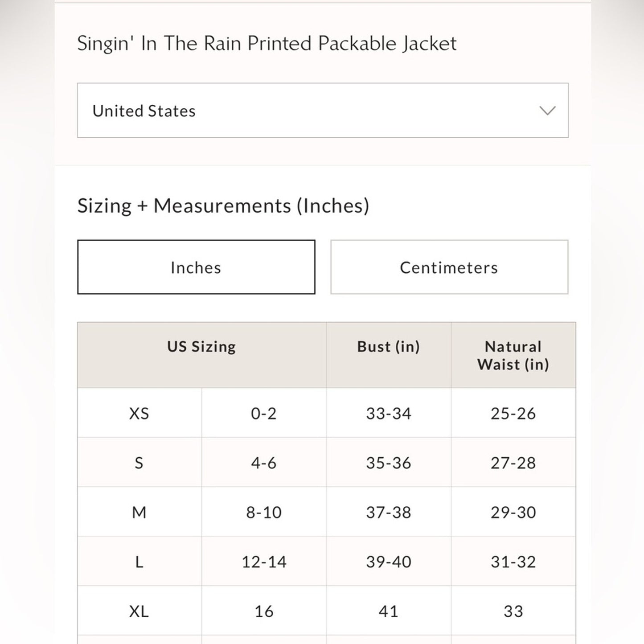Screen dimensions: 644x644
Task: Click the Natural Waist (in) header
Action: [x=513, y=355]
